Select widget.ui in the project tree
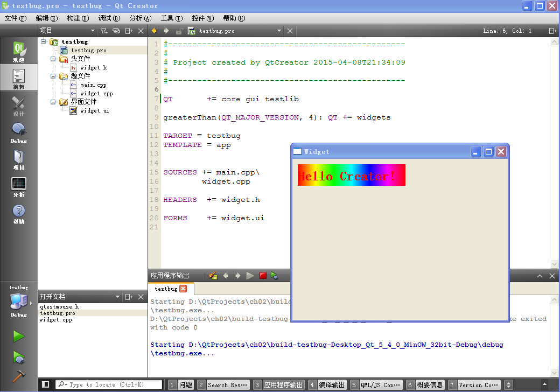The width and height of the screenshot is (560, 392). tap(95, 111)
